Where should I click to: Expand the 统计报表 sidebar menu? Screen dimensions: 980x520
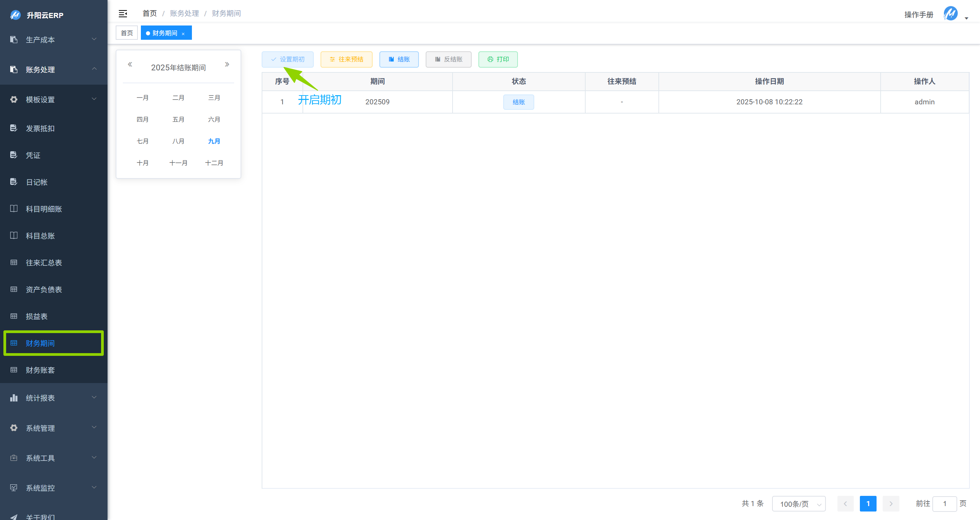53,398
